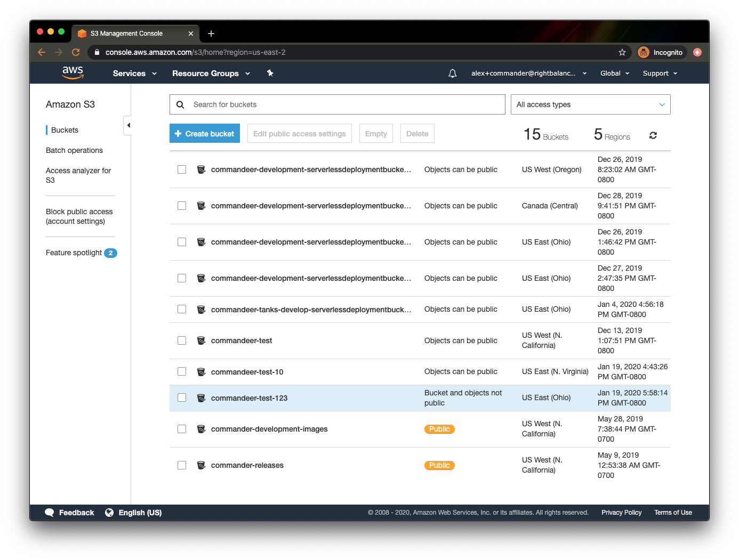
Task: Click the Search for buckets field
Action: pos(338,104)
